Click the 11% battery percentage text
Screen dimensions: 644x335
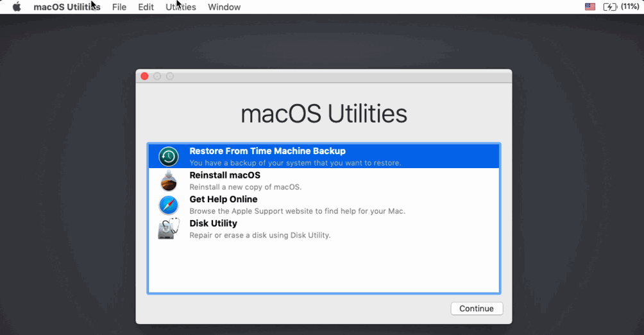[630, 6]
